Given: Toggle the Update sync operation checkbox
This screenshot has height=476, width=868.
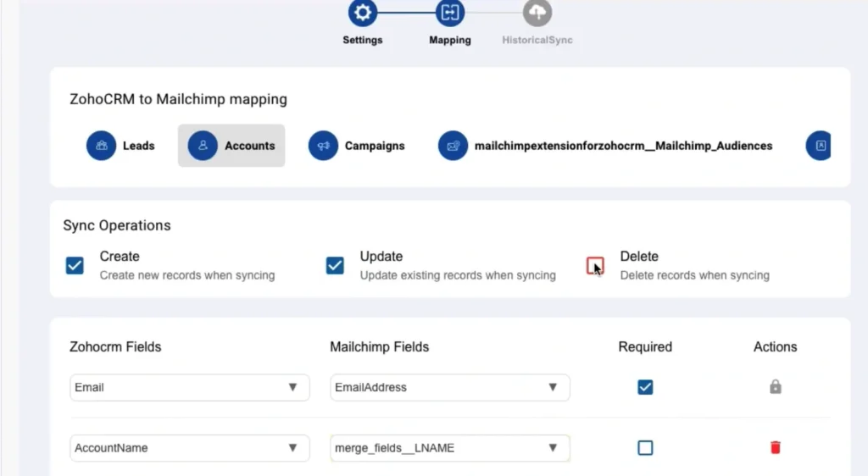Looking at the screenshot, I should (x=335, y=265).
